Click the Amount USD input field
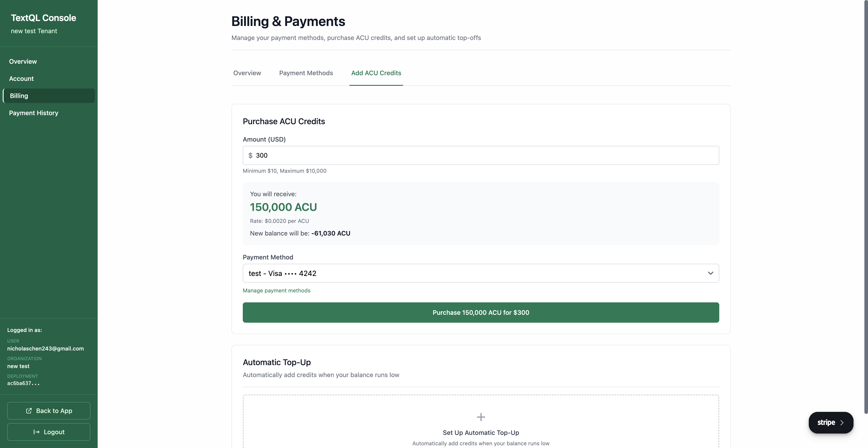The width and height of the screenshot is (868, 448). [481, 155]
